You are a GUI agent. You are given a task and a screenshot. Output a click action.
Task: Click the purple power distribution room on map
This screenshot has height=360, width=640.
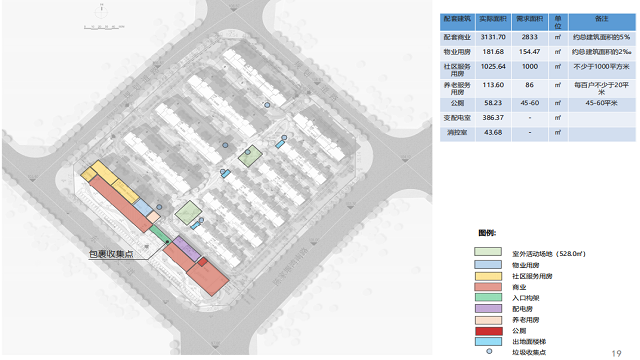tap(187, 249)
